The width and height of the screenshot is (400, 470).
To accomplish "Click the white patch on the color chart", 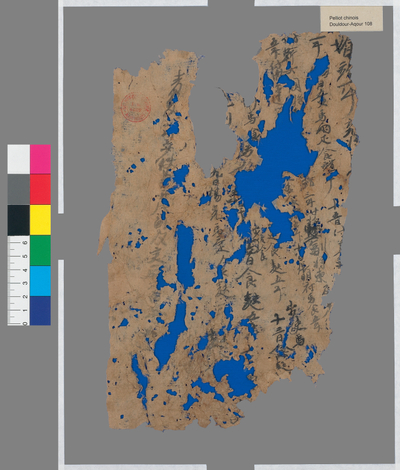I will pyautogui.click(x=19, y=159).
